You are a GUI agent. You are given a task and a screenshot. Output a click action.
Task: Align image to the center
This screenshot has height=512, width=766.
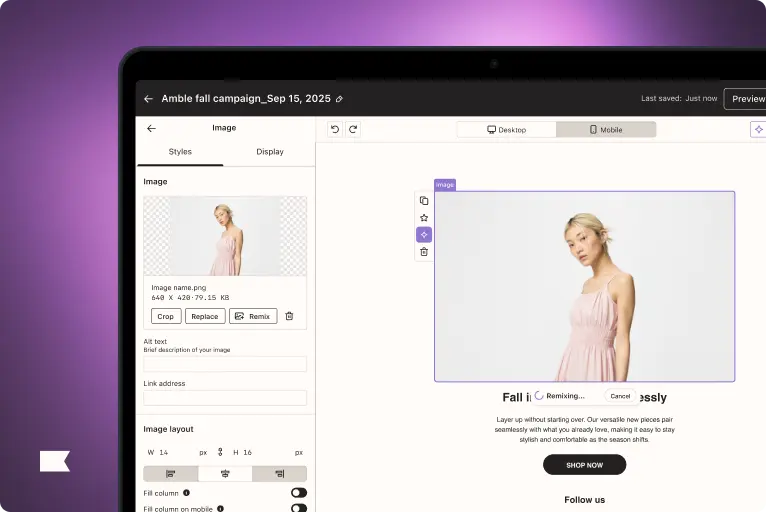(225, 473)
